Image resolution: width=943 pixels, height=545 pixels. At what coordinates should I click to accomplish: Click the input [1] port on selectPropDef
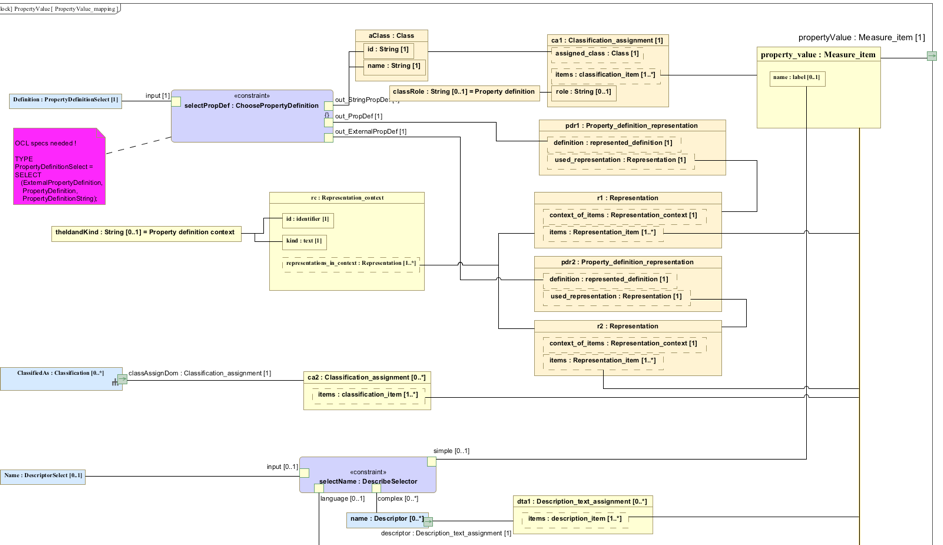pos(176,102)
